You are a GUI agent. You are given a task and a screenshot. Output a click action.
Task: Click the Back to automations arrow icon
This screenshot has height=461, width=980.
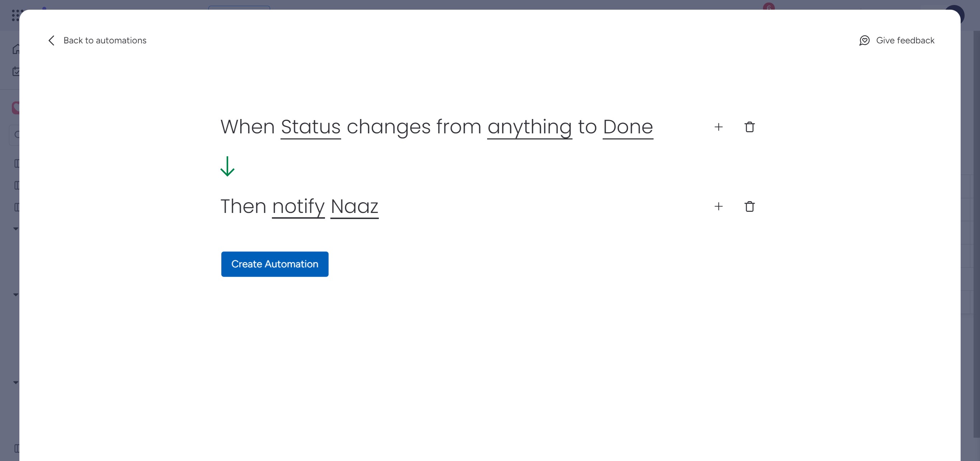pyautogui.click(x=51, y=40)
